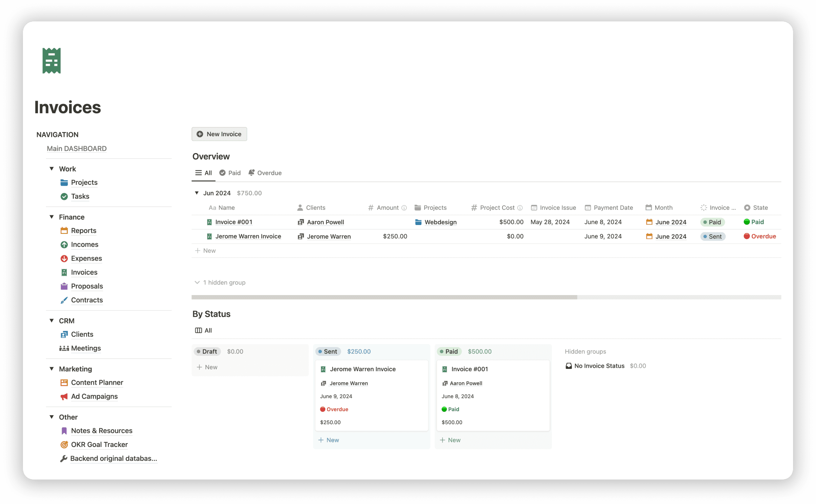This screenshot has height=504, width=816.
Task: Collapse the Jun 2024 group toggle
Action: pos(197,193)
